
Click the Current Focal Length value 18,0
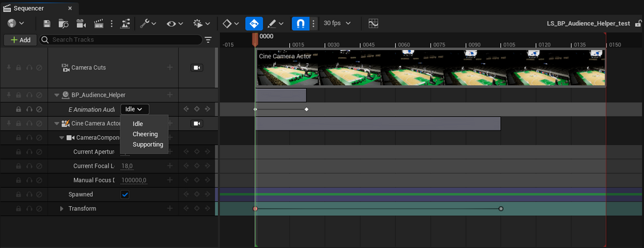point(127,166)
